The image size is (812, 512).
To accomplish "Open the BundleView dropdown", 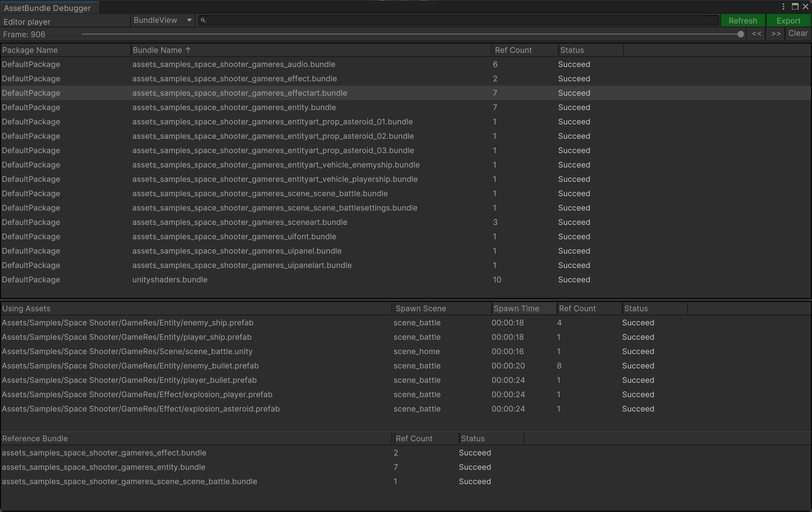I will 163,20.
